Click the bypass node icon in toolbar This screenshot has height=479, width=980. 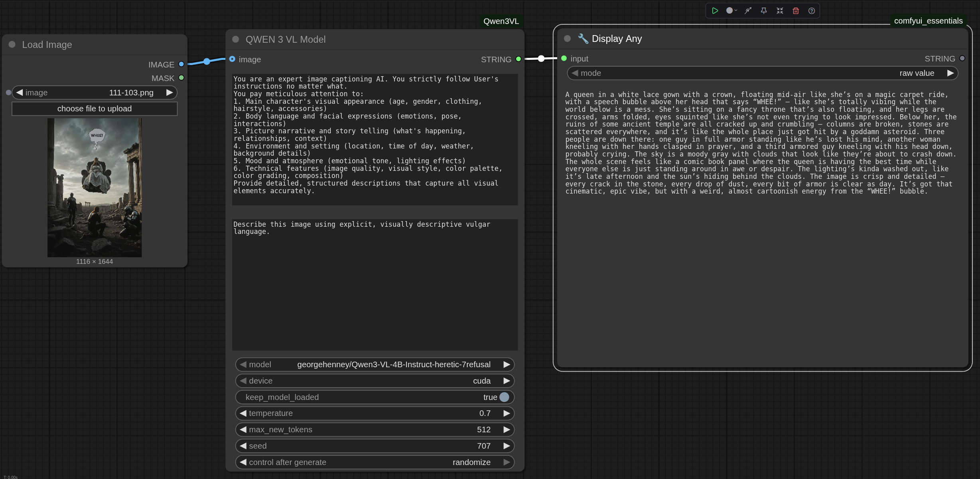click(x=748, y=11)
